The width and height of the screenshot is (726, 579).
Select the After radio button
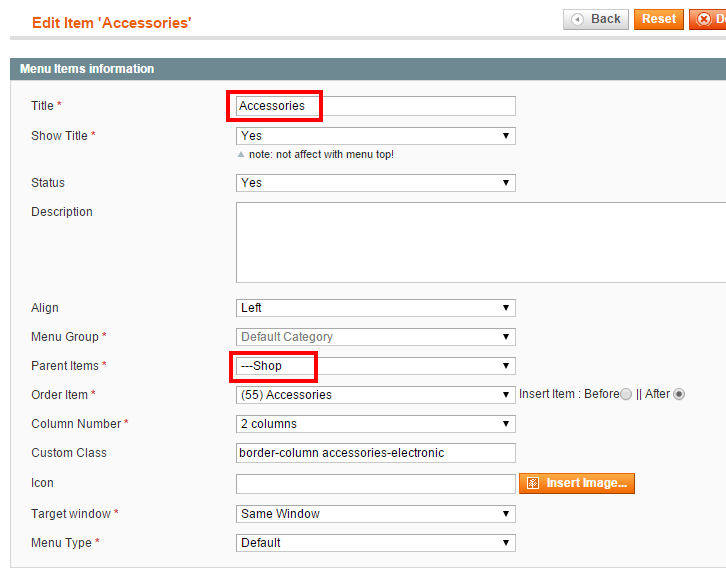679,394
